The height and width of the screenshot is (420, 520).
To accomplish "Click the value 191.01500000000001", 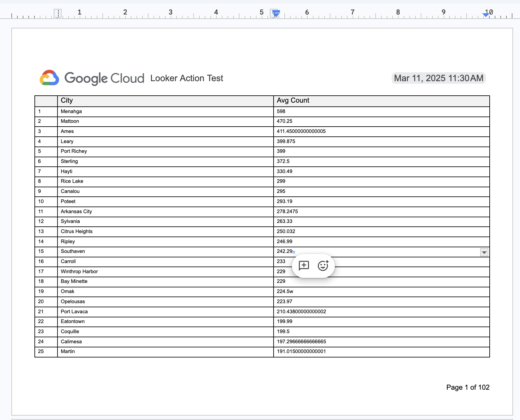I will [x=301, y=351].
